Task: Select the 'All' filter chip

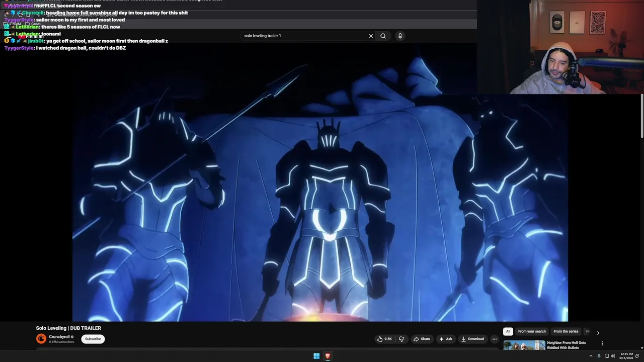Action: [x=508, y=331]
